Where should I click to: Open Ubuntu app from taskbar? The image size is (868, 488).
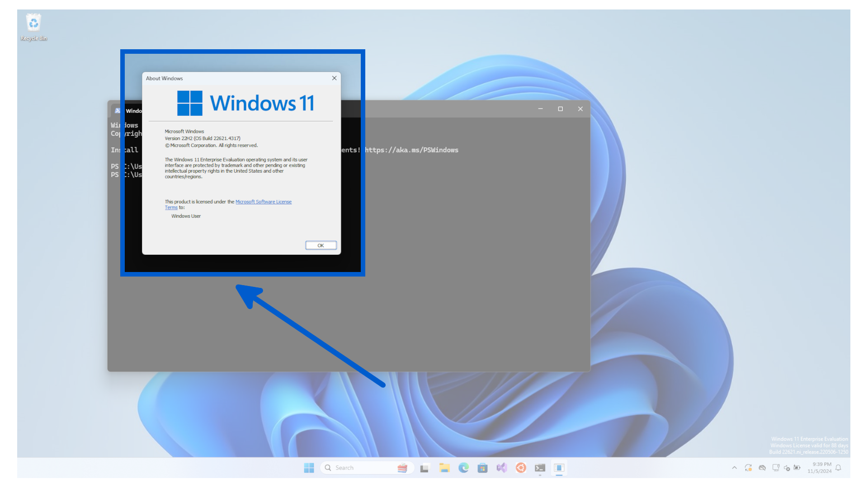521,468
